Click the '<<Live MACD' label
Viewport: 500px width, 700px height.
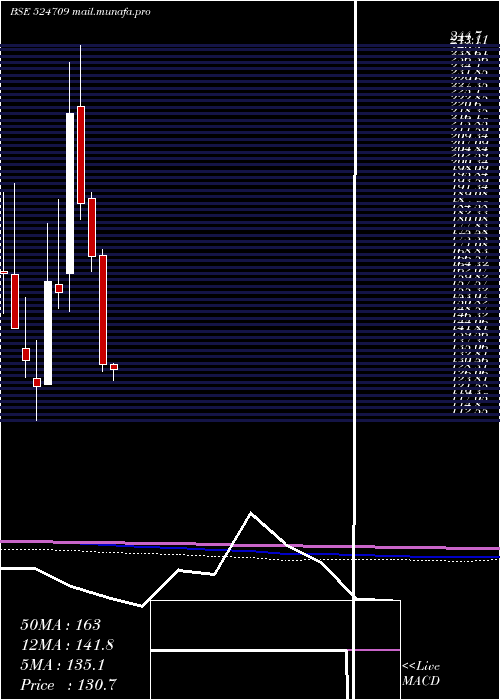pyautogui.click(x=421, y=674)
